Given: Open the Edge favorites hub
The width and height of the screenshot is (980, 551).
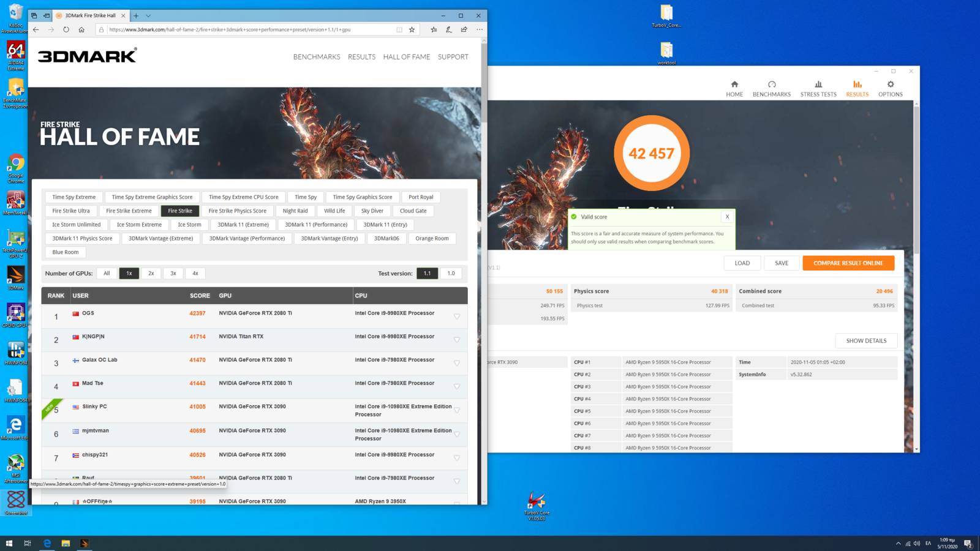Looking at the screenshot, I should coord(434,29).
